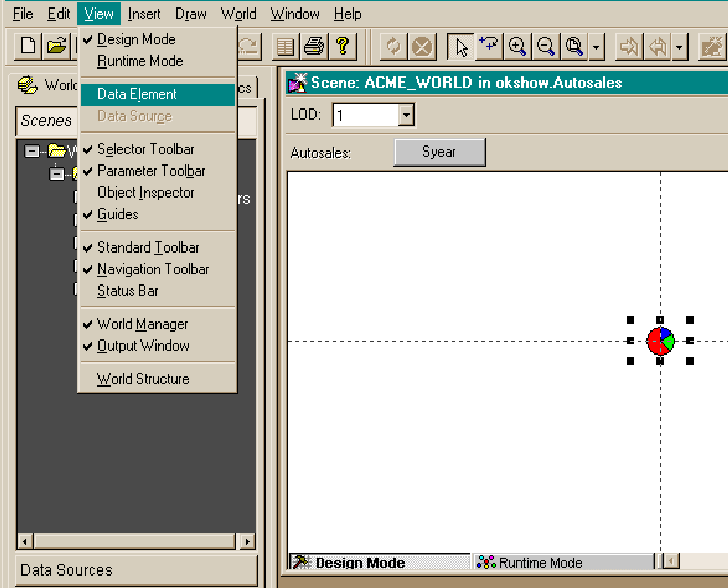The width and height of the screenshot is (728, 588).
Task: Collapse the top-level tree folder node
Action: pos(32,151)
